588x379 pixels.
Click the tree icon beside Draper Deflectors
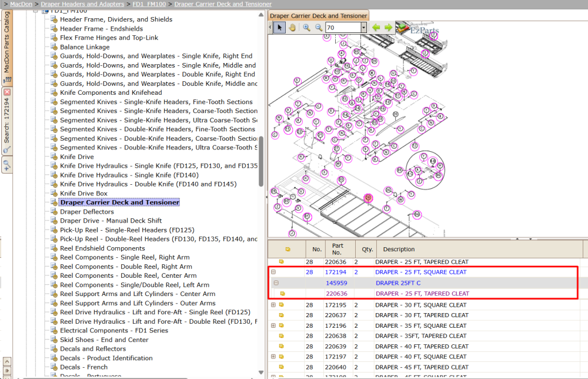tap(54, 212)
